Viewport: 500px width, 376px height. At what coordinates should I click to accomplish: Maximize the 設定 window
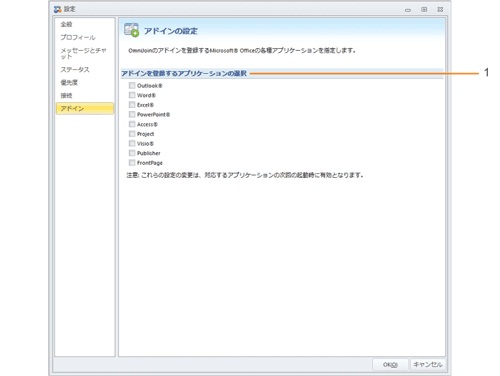424,10
